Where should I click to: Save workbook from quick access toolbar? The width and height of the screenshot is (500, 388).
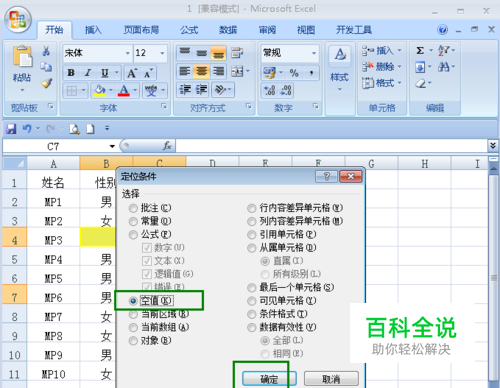(11, 128)
